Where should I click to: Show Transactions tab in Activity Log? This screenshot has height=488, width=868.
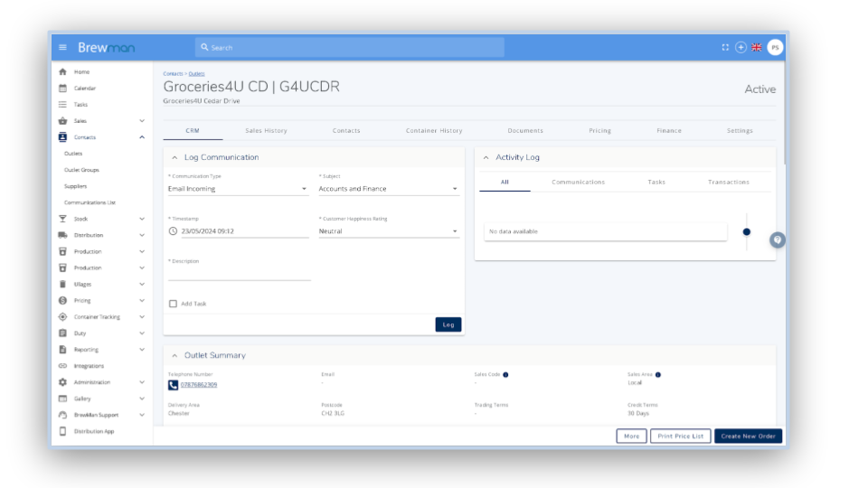(729, 182)
